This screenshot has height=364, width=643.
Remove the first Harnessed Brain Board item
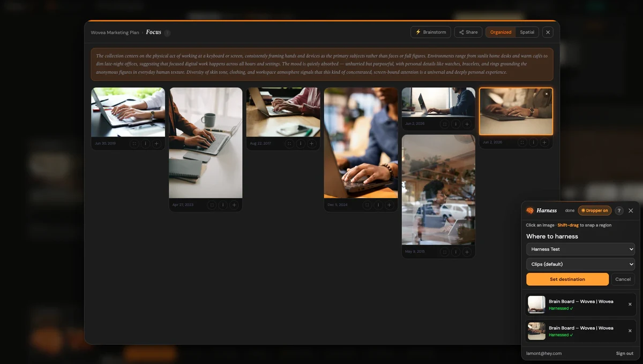(x=630, y=304)
